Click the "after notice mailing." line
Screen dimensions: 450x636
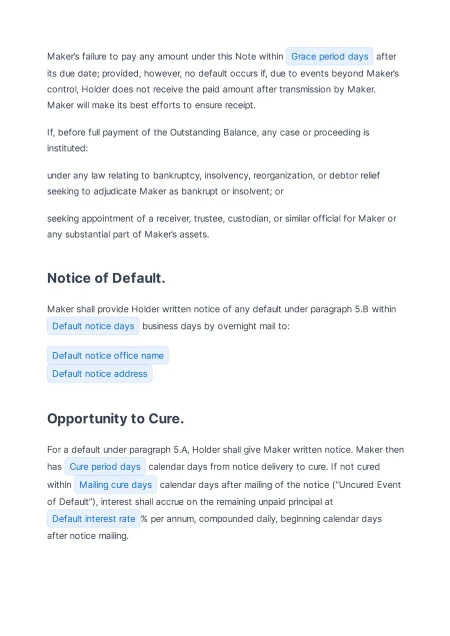88,536
